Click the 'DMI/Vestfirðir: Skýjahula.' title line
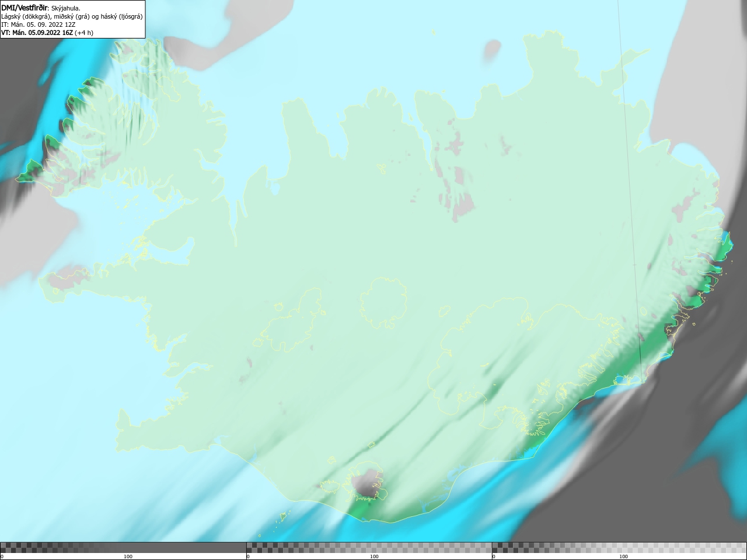The height and width of the screenshot is (560, 747). point(41,8)
